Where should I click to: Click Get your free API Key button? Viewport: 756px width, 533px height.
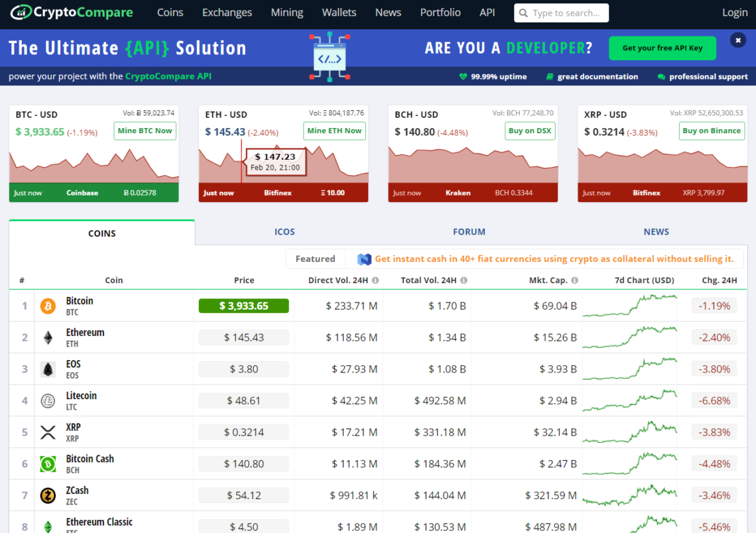(x=662, y=48)
